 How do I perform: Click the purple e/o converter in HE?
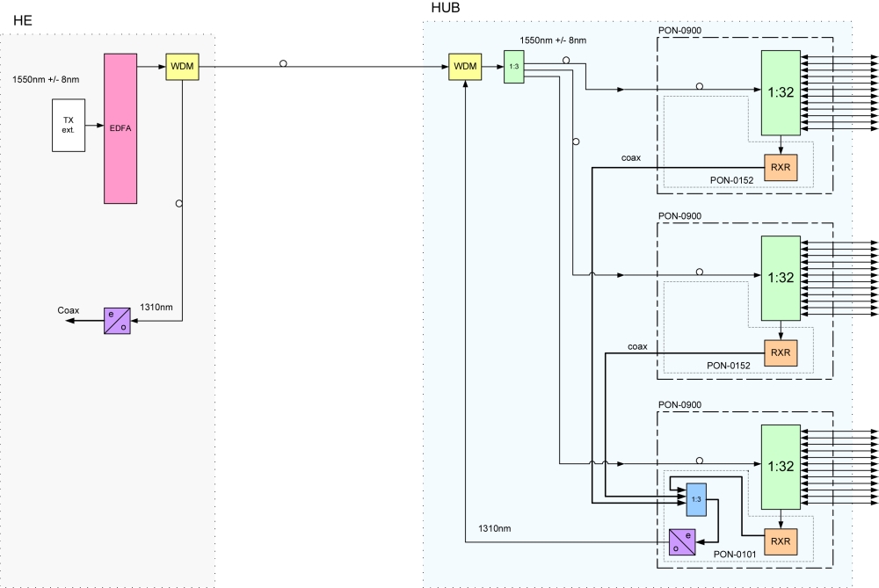pyautogui.click(x=117, y=321)
